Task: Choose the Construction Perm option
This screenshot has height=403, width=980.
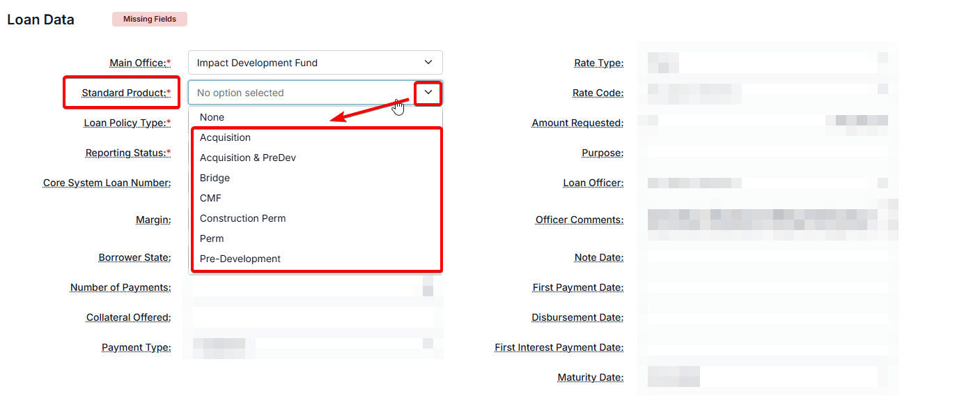Action: 242,218
